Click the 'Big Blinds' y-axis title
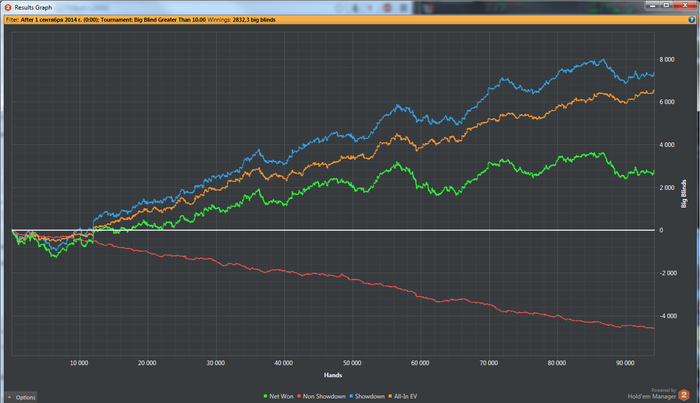This screenshot has height=403, width=700. (x=683, y=194)
